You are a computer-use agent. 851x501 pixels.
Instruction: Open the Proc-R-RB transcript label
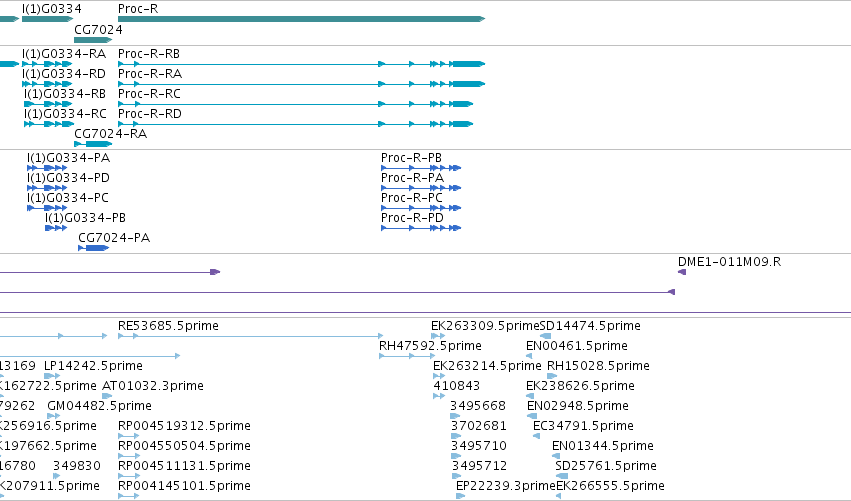click(149, 54)
